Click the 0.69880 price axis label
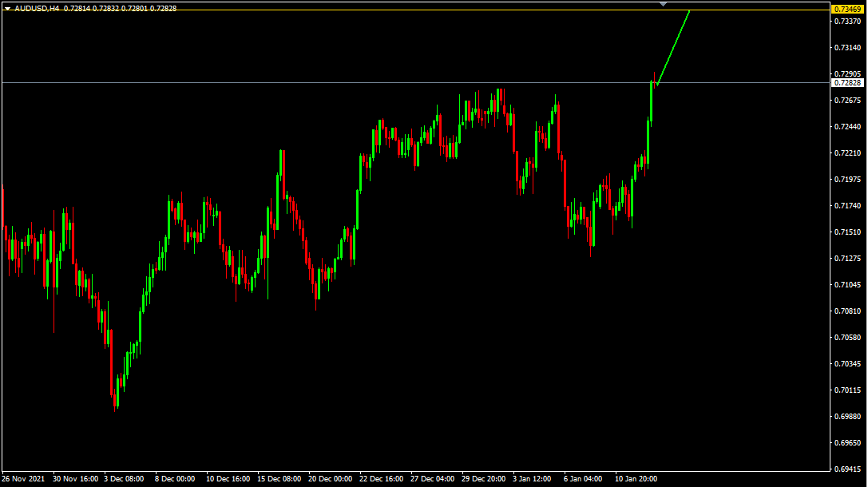 (x=847, y=416)
